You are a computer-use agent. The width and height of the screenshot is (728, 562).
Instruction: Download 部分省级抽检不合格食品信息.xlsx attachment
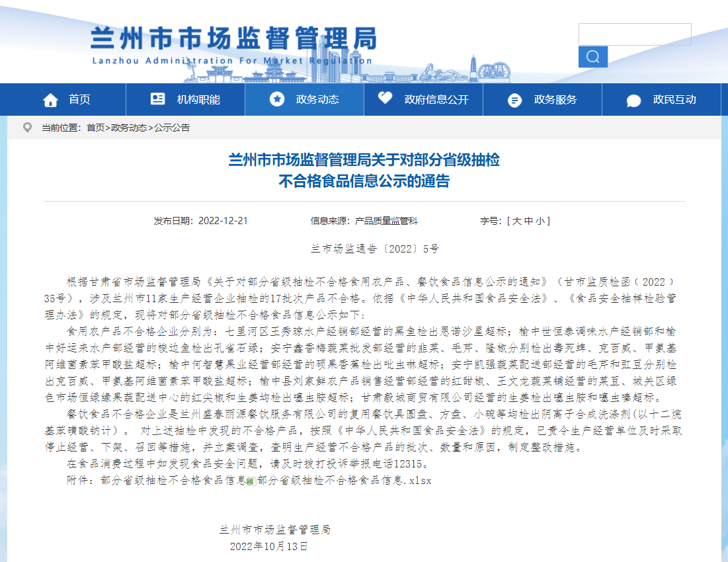[344, 481]
